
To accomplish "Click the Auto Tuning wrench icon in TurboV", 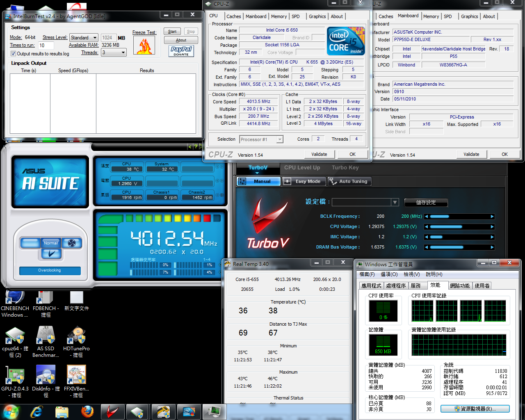I will 333,181.
